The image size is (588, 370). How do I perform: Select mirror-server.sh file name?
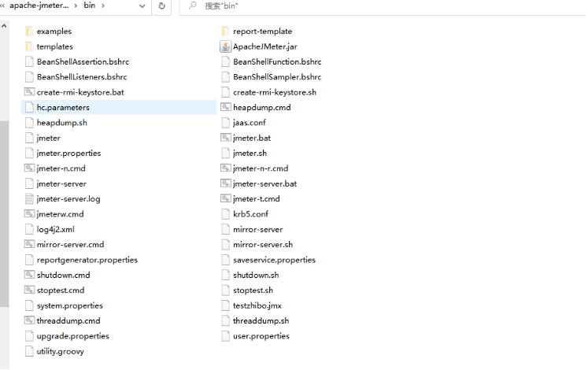pyautogui.click(x=263, y=244)
